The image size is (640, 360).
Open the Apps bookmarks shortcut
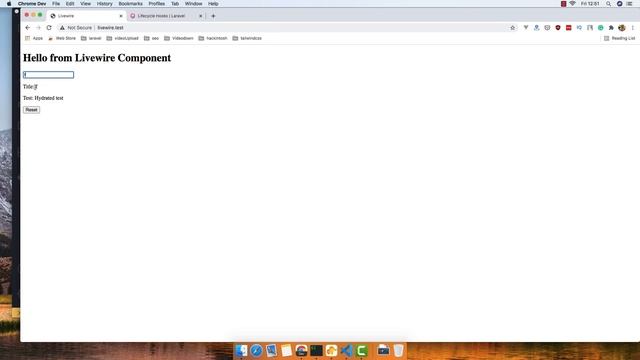[34, 38]
